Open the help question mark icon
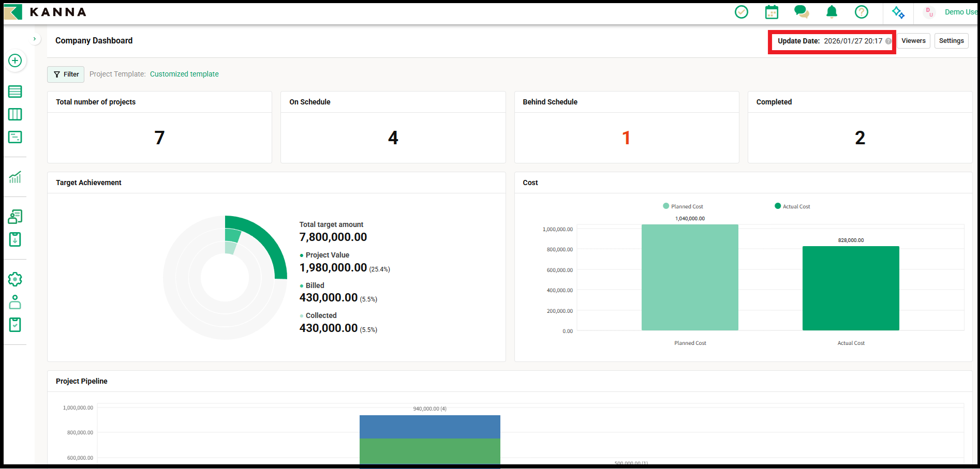 click(862, 12)
